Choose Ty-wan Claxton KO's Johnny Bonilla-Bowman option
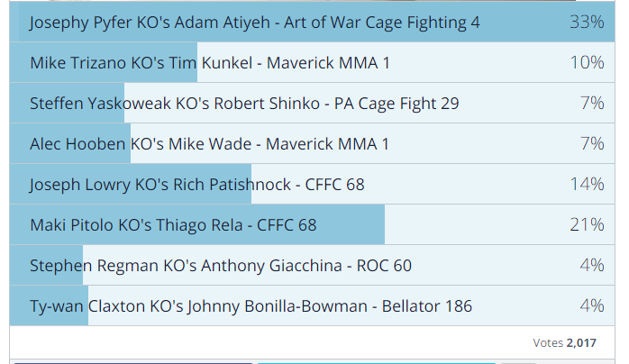Viewport: 629px width, 364px height. tap(312, 305)
